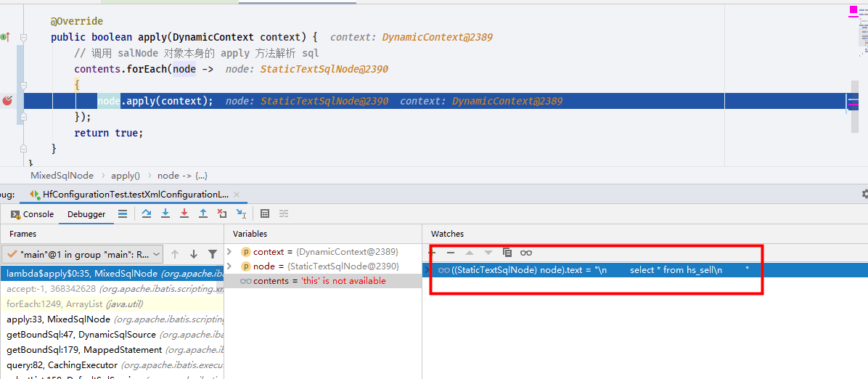Click the red Force Step Into icon
The width and height of the screenshot is (868, 379).
point(184,213)
